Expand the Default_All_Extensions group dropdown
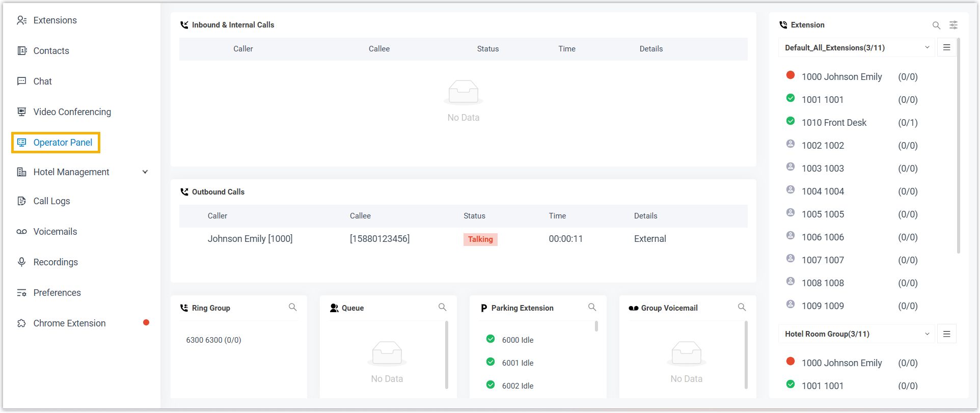 point(927,48)
